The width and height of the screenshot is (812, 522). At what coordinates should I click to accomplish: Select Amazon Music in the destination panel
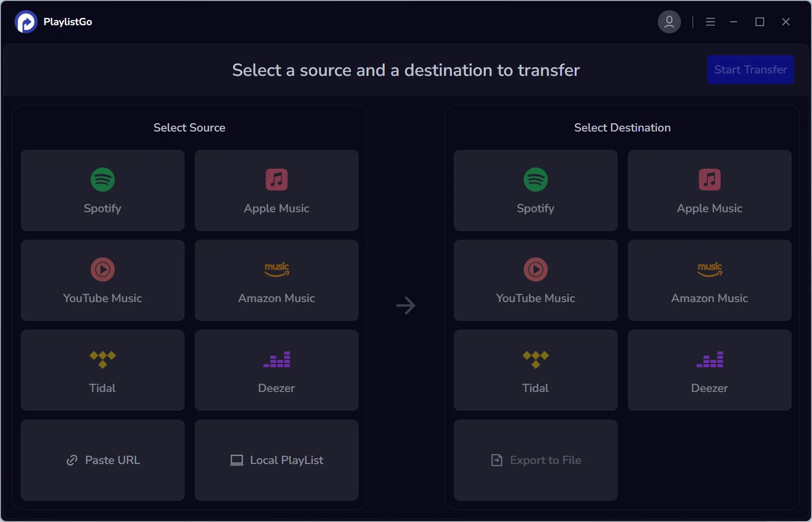point(709,280)
